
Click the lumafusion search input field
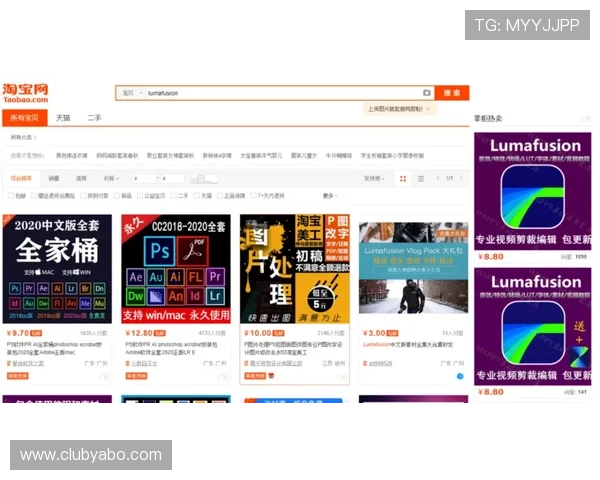tap(283, 93)
